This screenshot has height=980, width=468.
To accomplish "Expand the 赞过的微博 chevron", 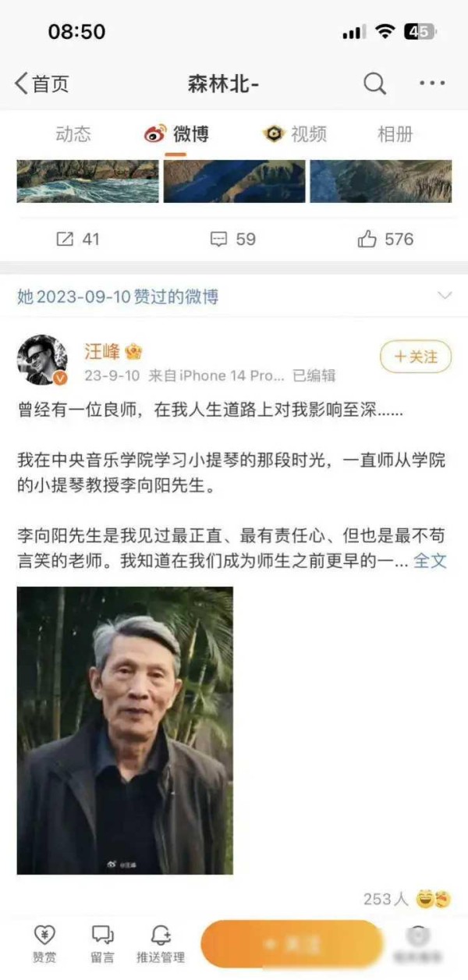I will tap(445, 296).
